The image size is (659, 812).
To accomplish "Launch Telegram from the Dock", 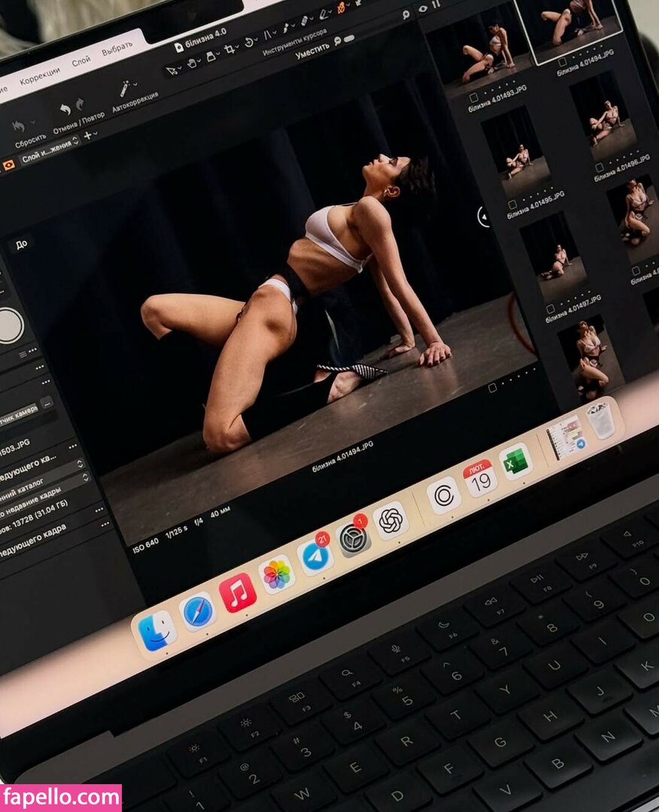I will 314,556.
